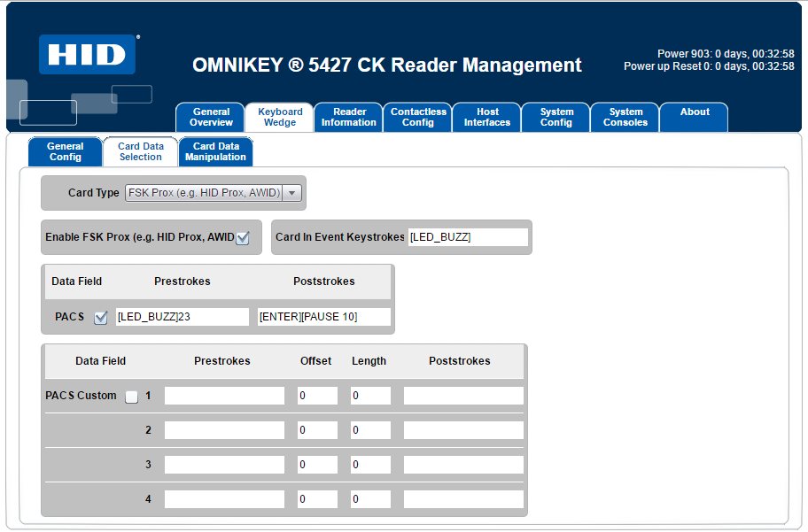
Task: Click PACS Custom row 3 Length field
Action: 370,465
